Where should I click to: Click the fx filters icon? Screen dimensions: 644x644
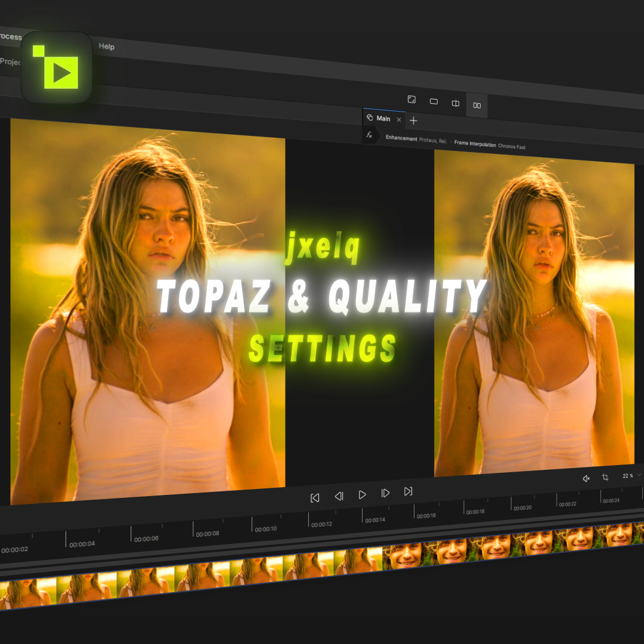point(369,135)
